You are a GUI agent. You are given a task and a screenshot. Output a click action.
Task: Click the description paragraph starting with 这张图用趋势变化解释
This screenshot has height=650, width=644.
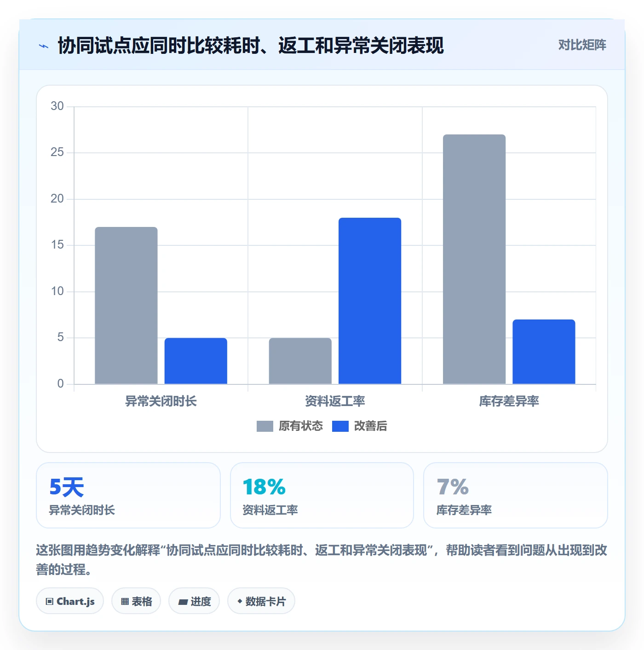tap(322, 560)
